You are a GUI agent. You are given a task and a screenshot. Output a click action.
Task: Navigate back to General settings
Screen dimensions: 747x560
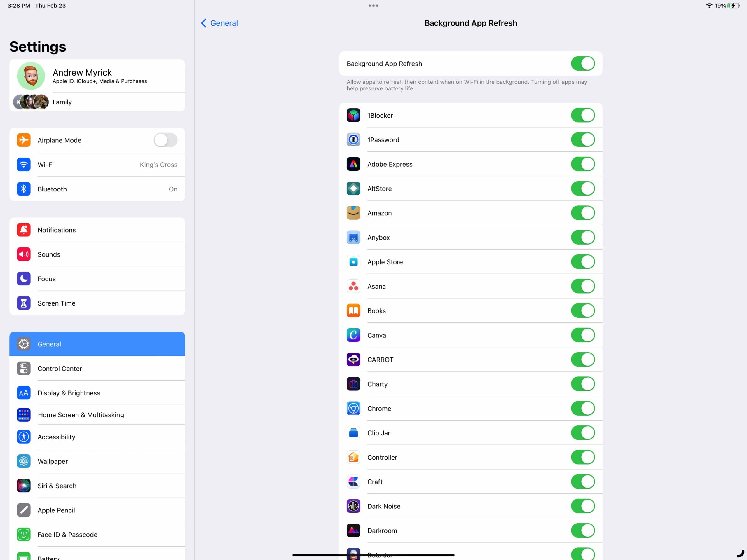[218, 22]
